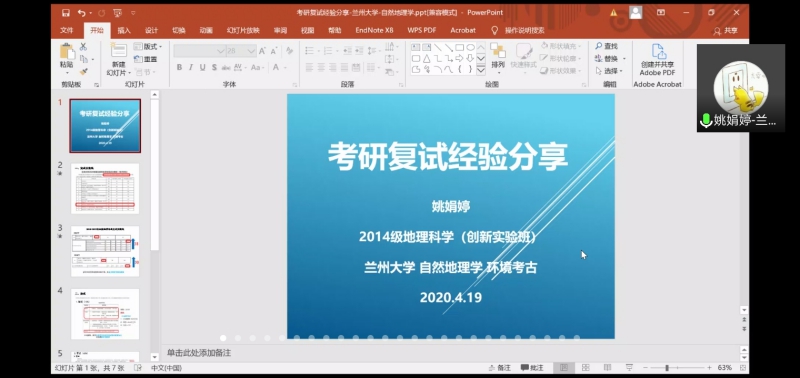Click Find (查找) in editing group

[x=607, y=46]
